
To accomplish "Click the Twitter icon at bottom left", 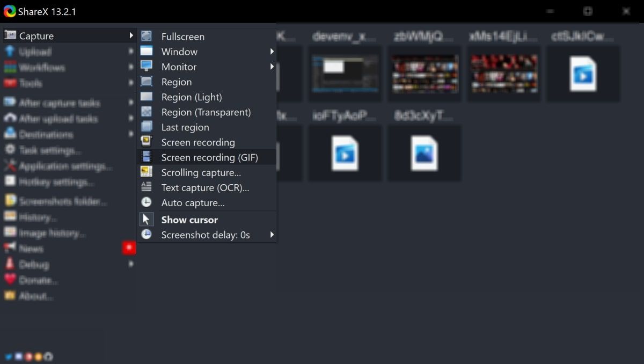I will point(8,356).
